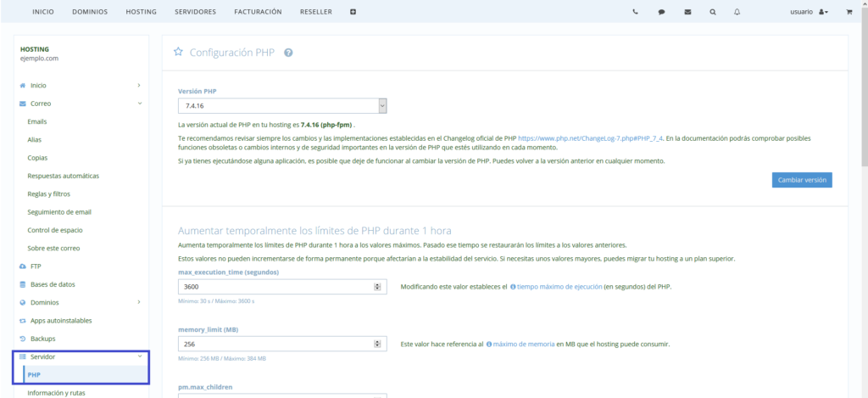Open DOMINIOS in the top menu
Image resolution: width=868 pixels, height=398 pixels.
click(x=90, y=12)
